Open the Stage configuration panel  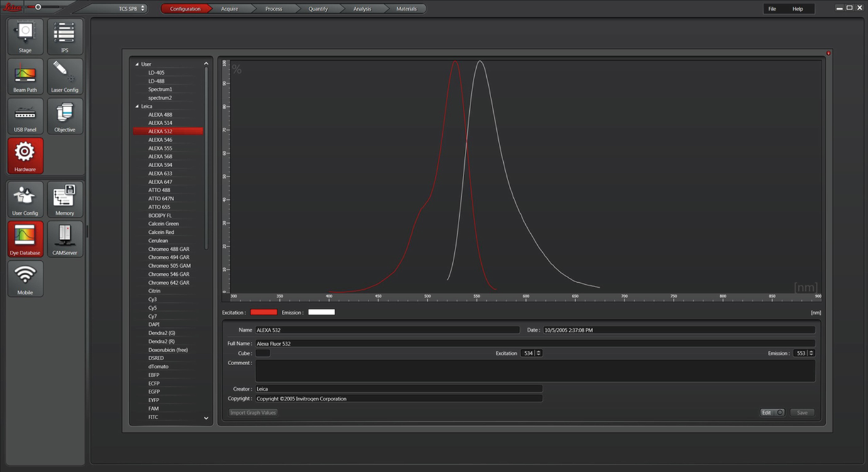click(25, 37)
